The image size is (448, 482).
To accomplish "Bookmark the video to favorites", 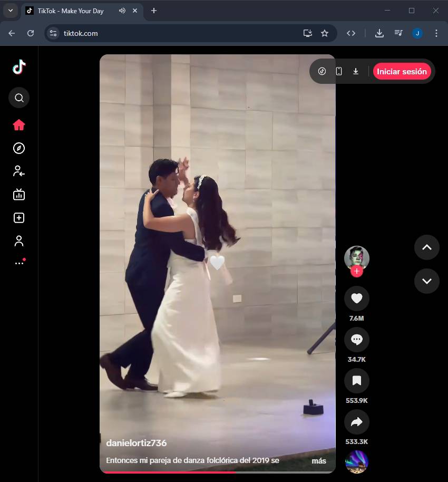I will [356, 381].
